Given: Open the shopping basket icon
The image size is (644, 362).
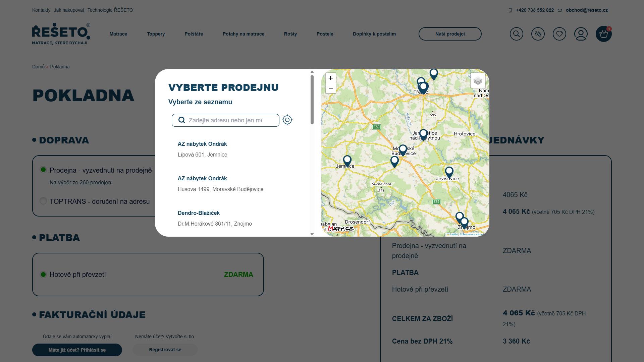Looking at the screenshot, I should (604, 34).
